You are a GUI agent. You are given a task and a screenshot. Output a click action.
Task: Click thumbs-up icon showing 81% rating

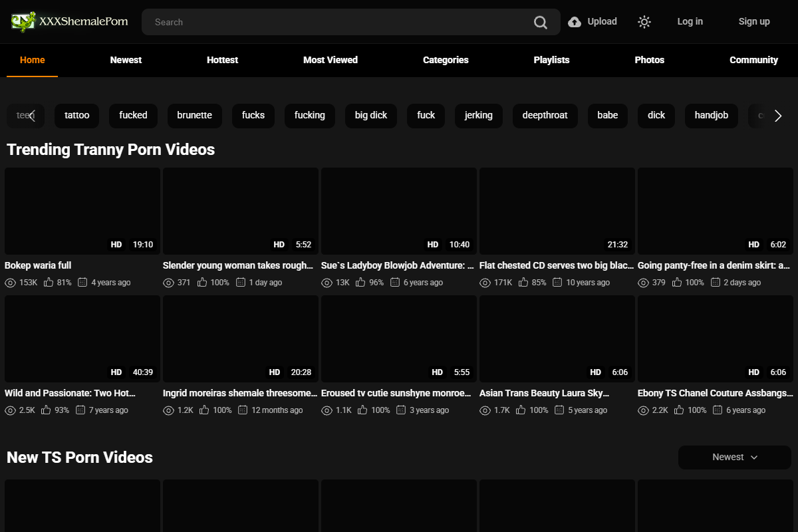tap(49, 283)
